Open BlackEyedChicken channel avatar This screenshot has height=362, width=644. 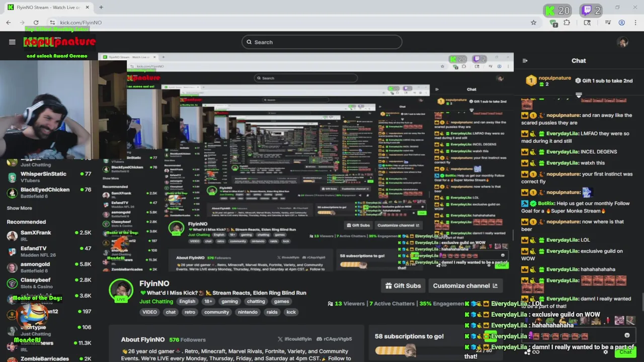point(12,193)
